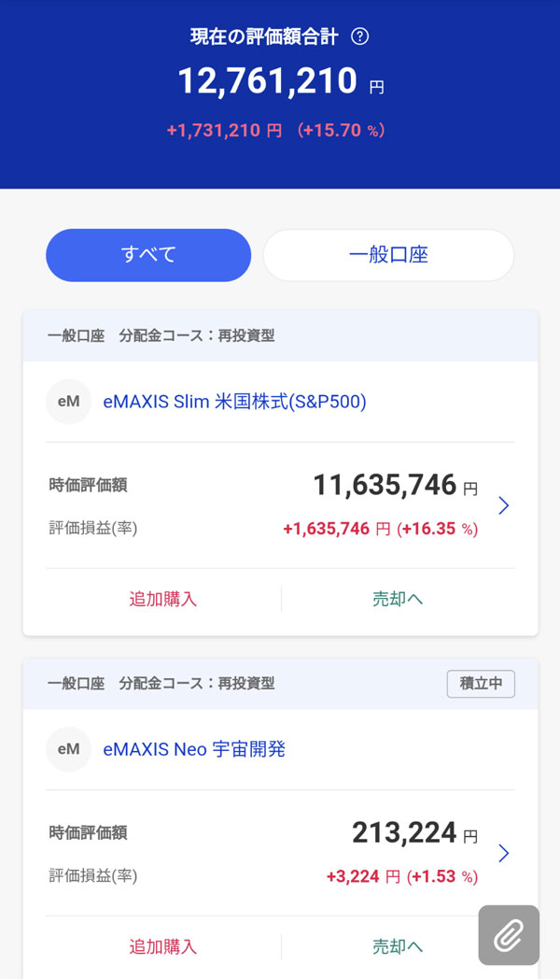560x979 pixels.
Task: Expand Neo 宇宙開発 details chevron
Action: point(504,853)
